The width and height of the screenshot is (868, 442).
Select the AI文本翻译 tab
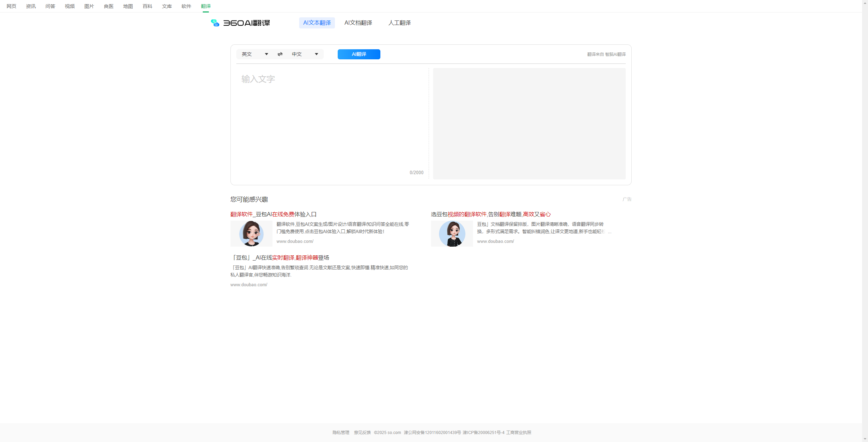(x=317, y=23)
